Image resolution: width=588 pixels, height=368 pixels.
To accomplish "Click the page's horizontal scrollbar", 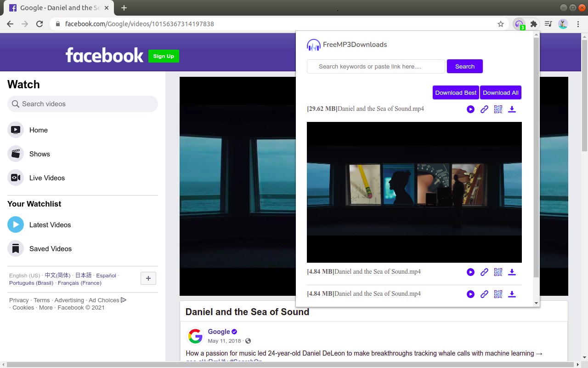I will coord(289,364).
